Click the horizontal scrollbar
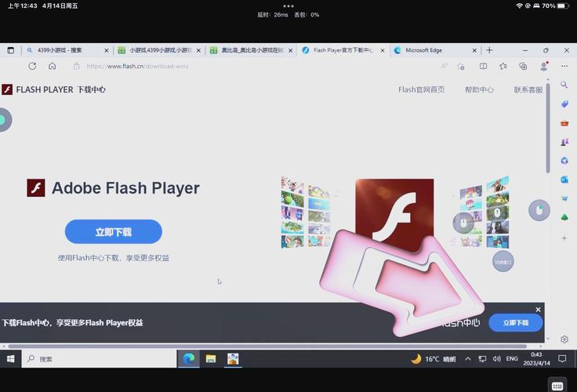This screenshot has width=577, height=392. (267, 346)
